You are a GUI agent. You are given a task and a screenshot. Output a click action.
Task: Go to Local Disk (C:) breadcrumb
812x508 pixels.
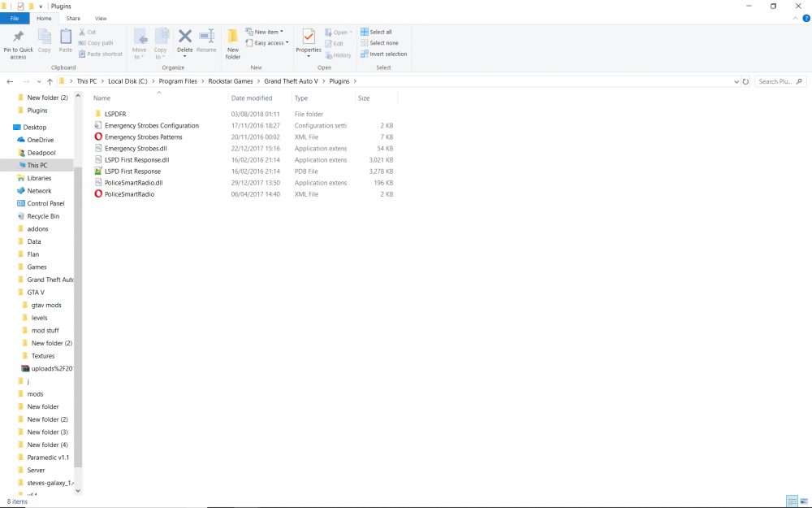127,81
